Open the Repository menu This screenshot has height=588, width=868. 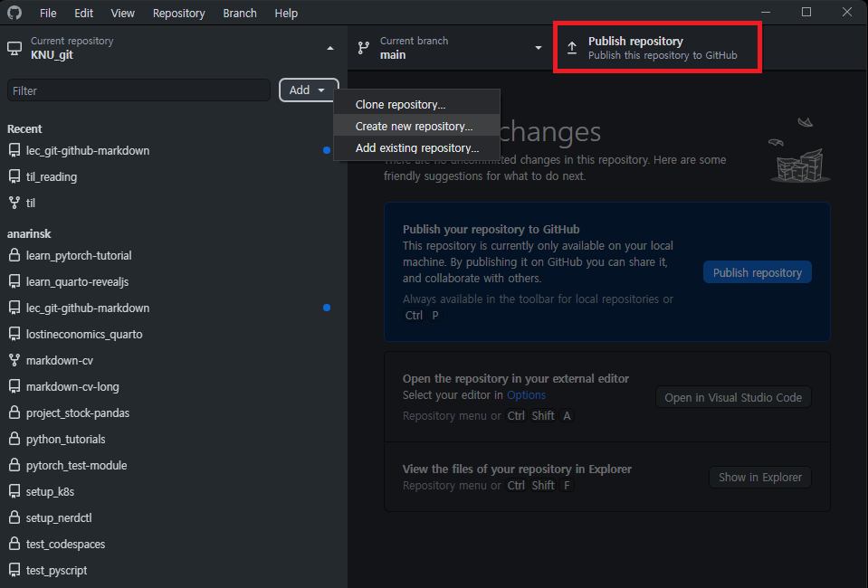click(179, 13)
